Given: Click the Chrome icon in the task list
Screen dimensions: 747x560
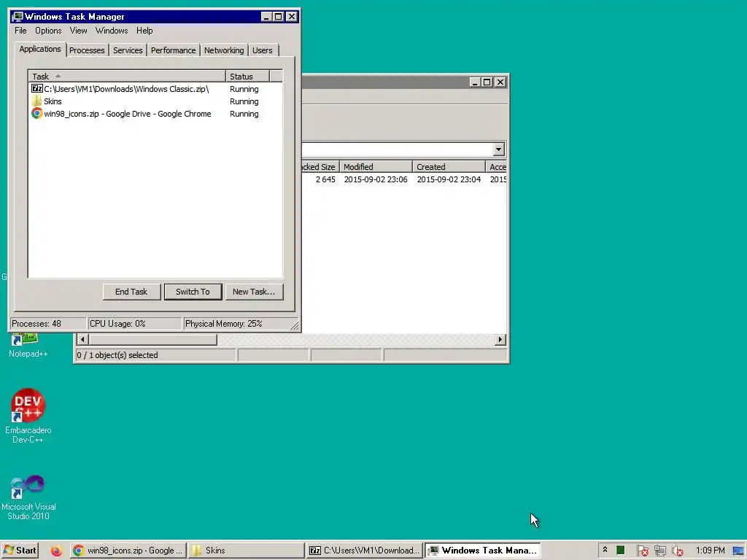Looking at the screenshot, I should [36, 113].
